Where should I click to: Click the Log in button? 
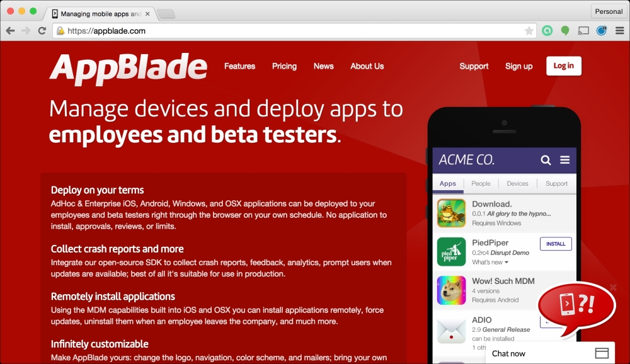point(564,66)
